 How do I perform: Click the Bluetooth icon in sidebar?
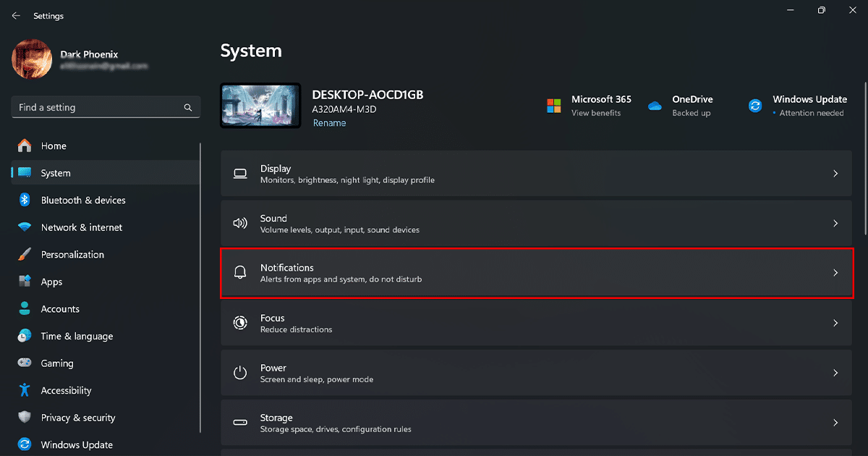pos(25,200)
